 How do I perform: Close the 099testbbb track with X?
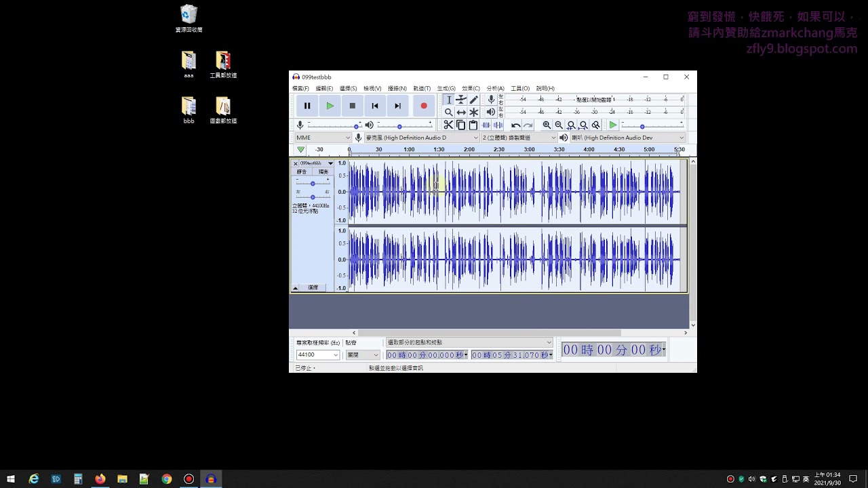(296, 163)
